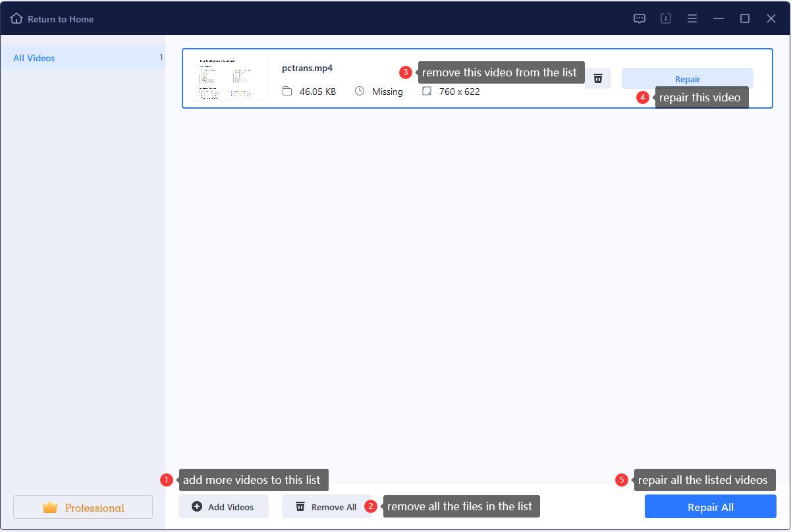Open the hamburger menu in the title bar
The image size is (791, 532).
pos(692,18)
